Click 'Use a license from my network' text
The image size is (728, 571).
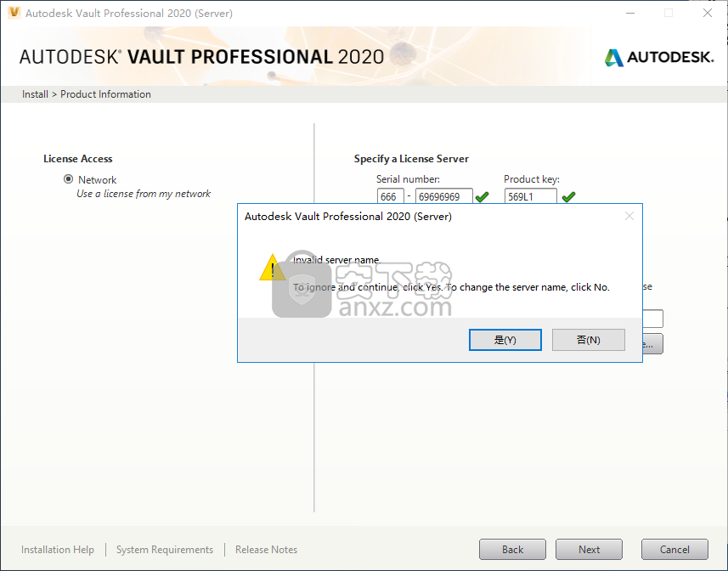pyautogui.click(x=144, y=194)
